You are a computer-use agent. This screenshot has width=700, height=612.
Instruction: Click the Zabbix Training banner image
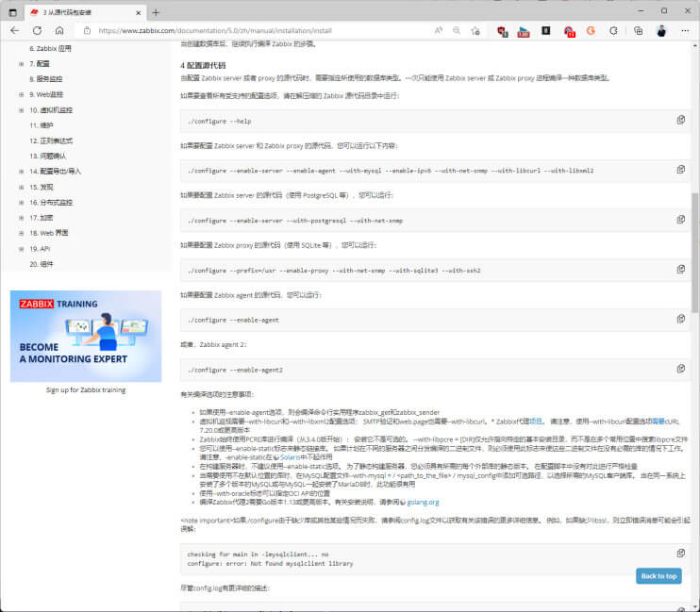(x=86, y=336)
